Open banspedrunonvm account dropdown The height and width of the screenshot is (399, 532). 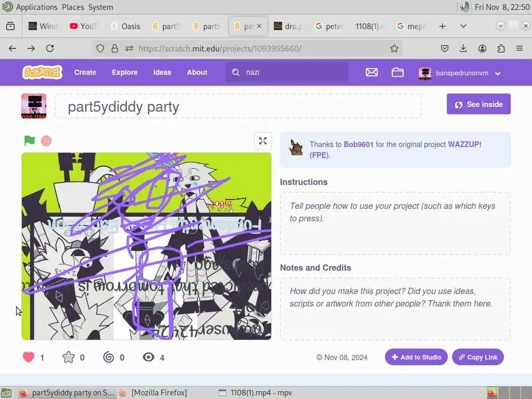point(459,73)
